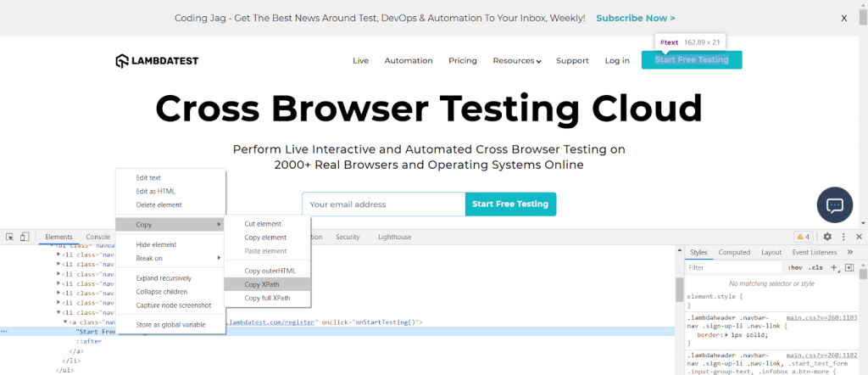
Task: Choose Store as global variable
Action: tap(170, 325)
